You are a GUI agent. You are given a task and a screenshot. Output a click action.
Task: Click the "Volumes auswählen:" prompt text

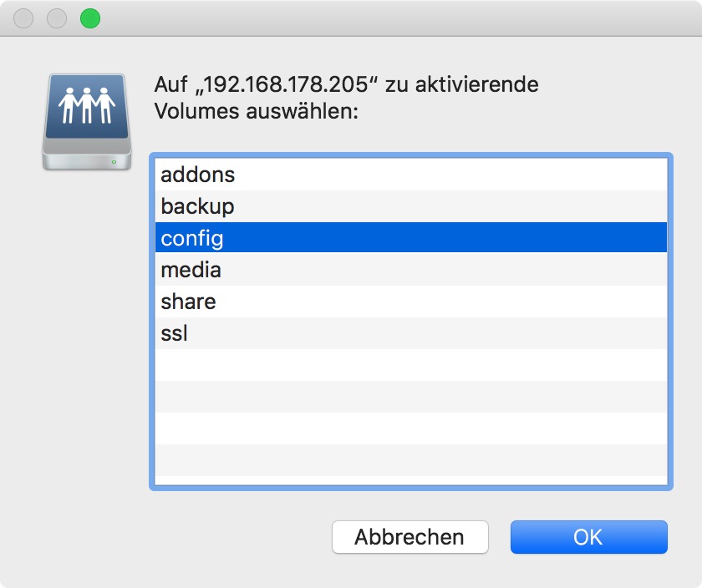[x=257, y=111]
